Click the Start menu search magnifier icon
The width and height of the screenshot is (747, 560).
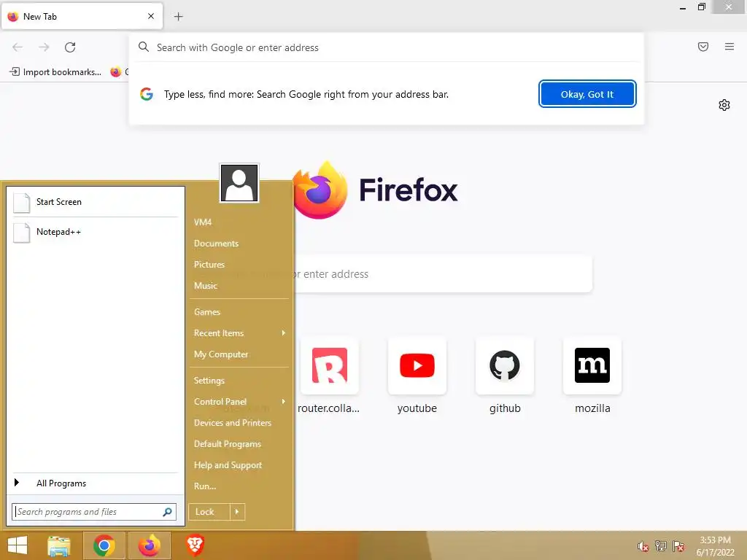click(x=167, y=512)
